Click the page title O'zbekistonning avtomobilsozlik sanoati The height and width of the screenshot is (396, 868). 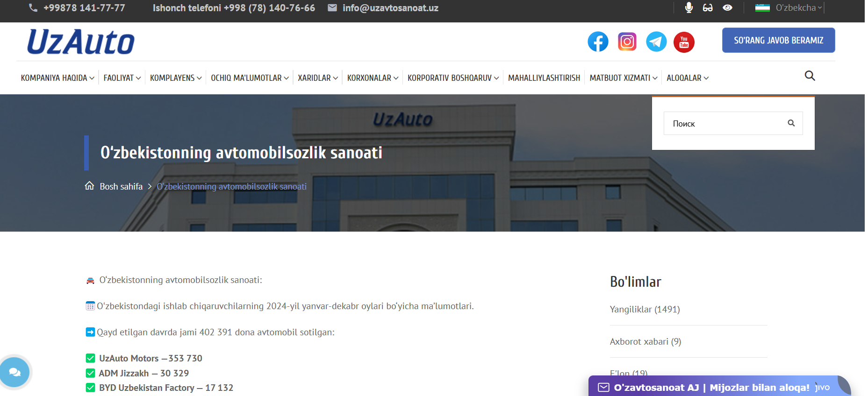[x=241, y=153]
